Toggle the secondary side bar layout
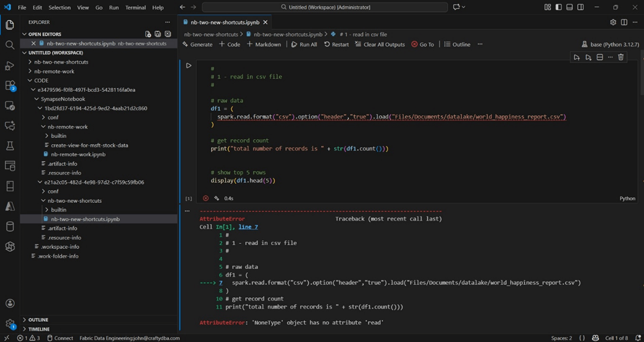The height and width of the screenshot is (342, 644). [x=580, y=7]
